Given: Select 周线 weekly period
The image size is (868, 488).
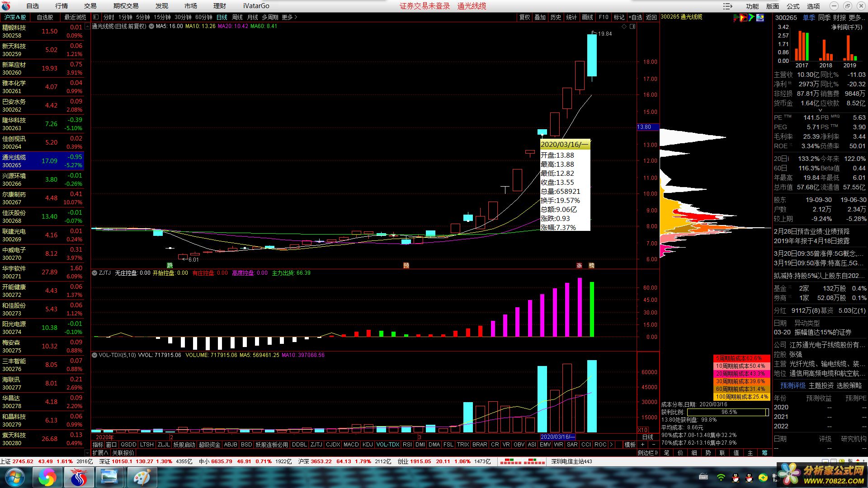Looking at the screenshot, I should click(x=237, y=17).
